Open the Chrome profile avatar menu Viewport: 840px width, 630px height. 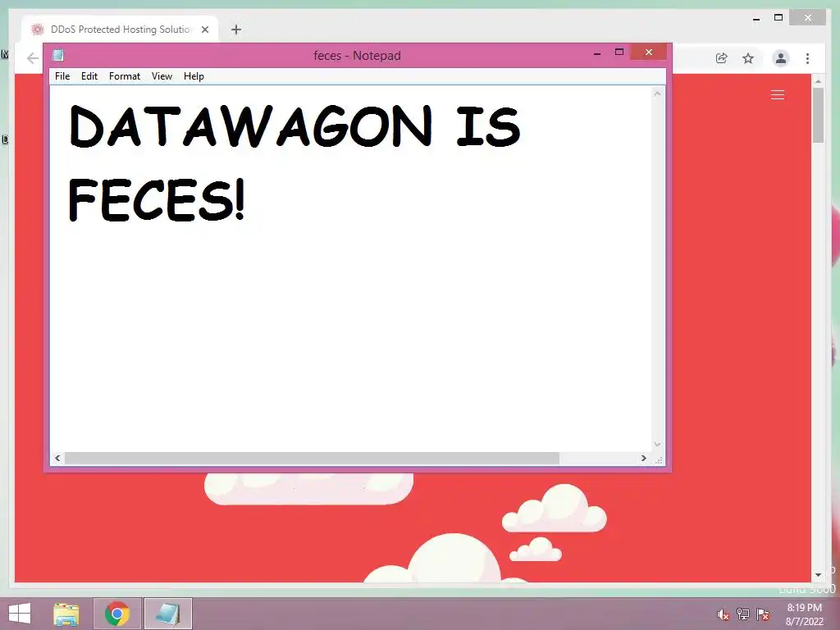pyautogui.click(x=781, y=58)
